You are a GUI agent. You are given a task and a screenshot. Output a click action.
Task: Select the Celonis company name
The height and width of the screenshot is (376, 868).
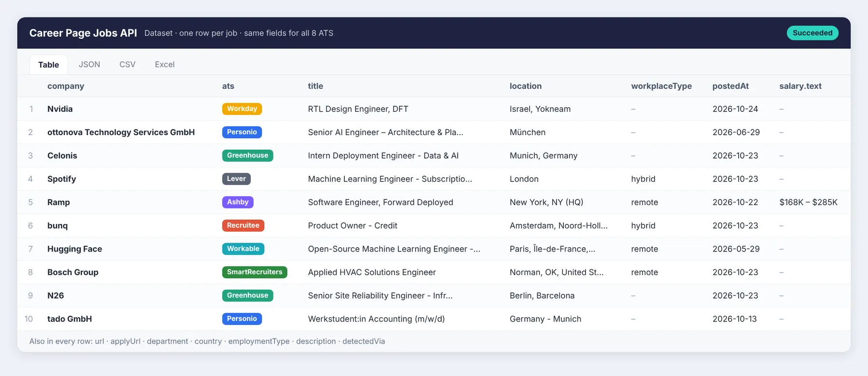pos(62,155)
